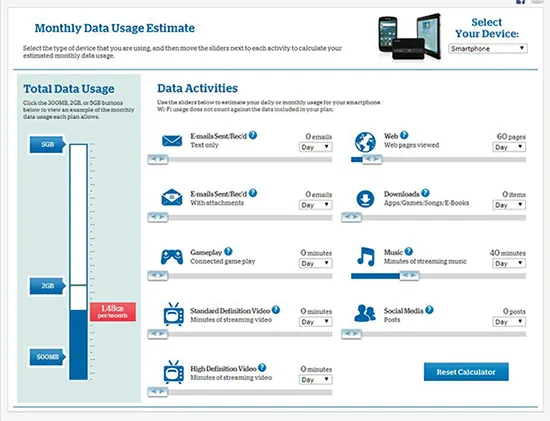Click the '60 pages' value text
Image resolution: width=550 pixels, height=421 pixels.
(511, 136)
